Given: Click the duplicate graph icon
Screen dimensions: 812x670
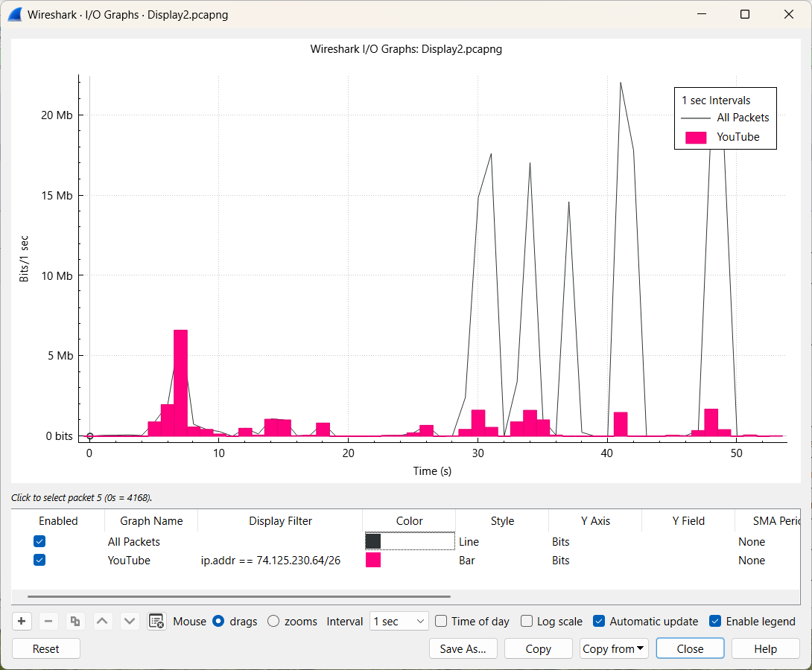Looking at the screenshot, I should 75,622.
